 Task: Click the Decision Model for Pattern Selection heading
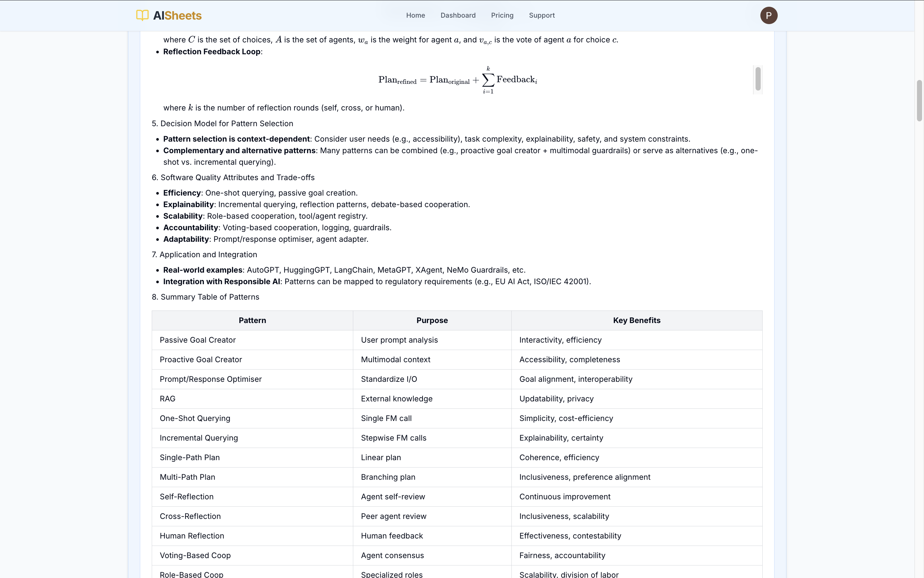pyautogui.click(x=223, y=124)
